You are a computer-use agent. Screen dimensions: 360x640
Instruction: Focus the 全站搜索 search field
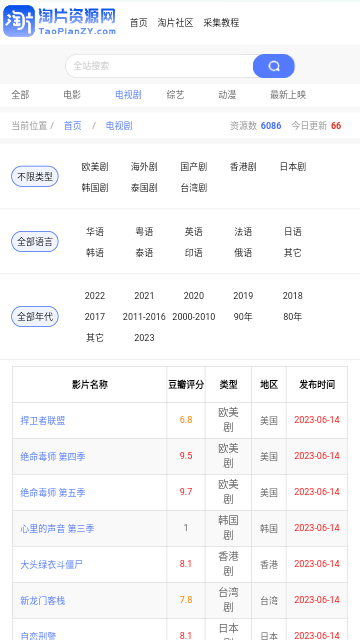[x=160, y=66]
